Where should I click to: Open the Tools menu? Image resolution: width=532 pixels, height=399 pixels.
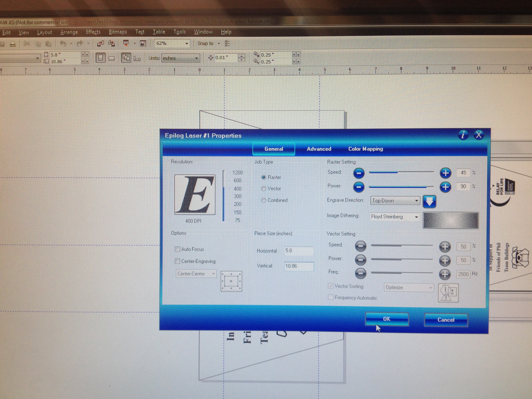pyautogui.click(x=179, y=32)
